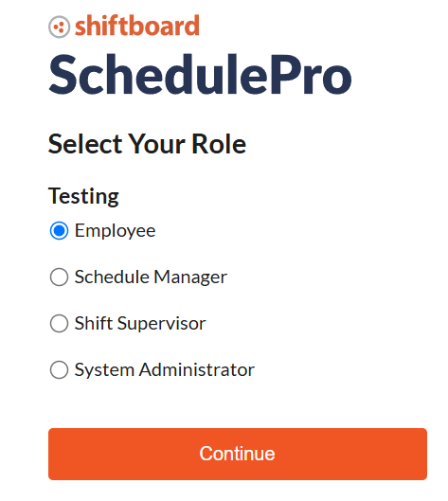Select the Schedule Manager radio button
448x501 pixels.
(x=59, y=277)
